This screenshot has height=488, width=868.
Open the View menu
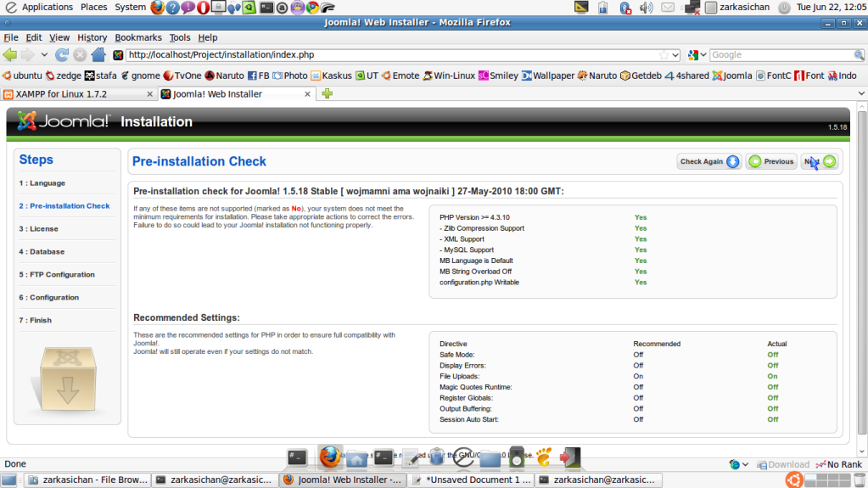[x=59, y=37]
